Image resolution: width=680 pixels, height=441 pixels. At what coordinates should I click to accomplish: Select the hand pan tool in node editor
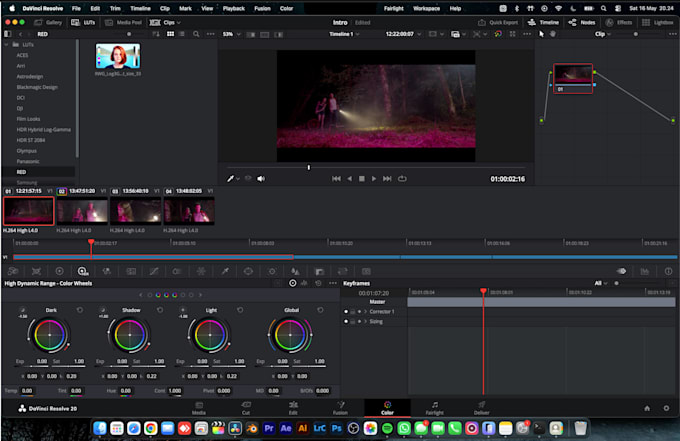coord(553,34)
